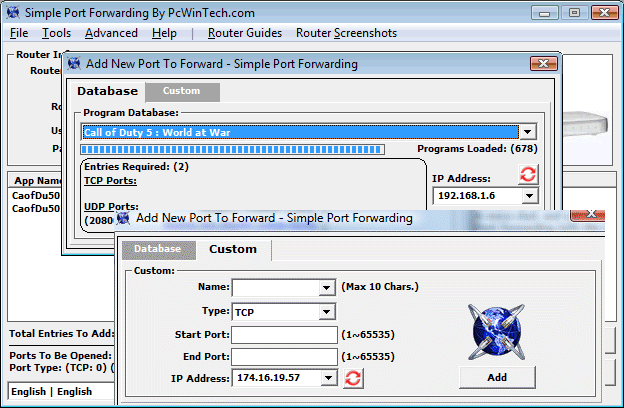Click app icon in Database dialog title bar
Viewport: 624px width, 408px height.
tap(74, 63)
